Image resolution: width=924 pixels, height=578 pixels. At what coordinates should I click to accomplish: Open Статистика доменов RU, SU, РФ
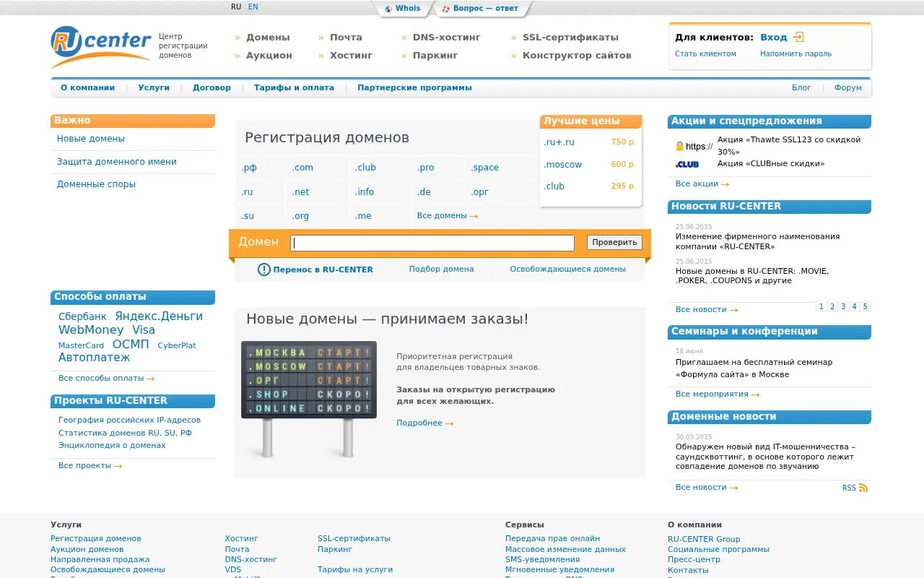pos(125,433)
